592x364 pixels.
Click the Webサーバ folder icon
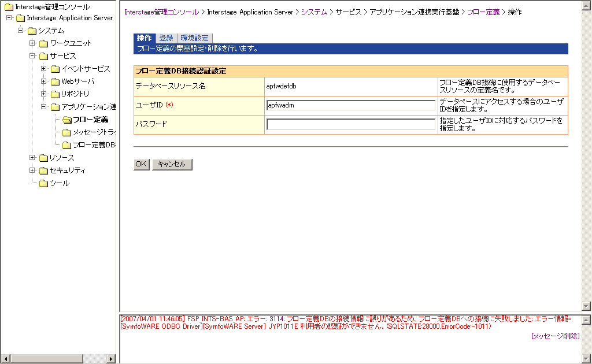coord(55,81)
